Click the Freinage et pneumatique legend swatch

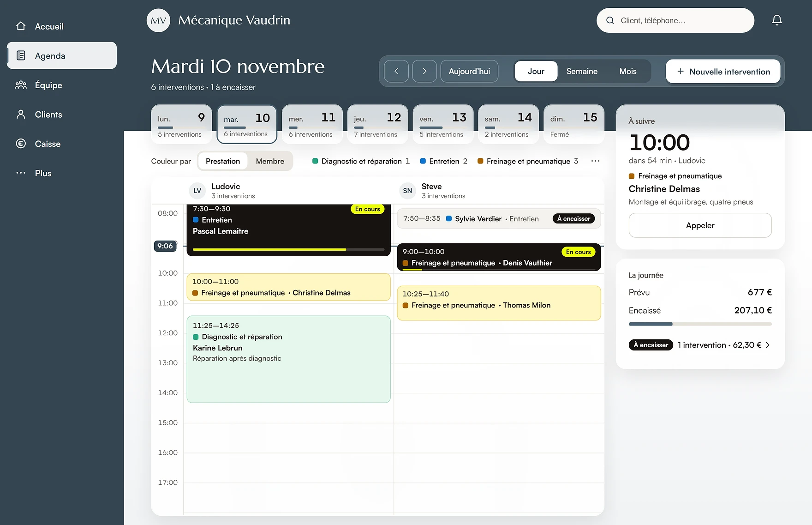pos(480,161)
